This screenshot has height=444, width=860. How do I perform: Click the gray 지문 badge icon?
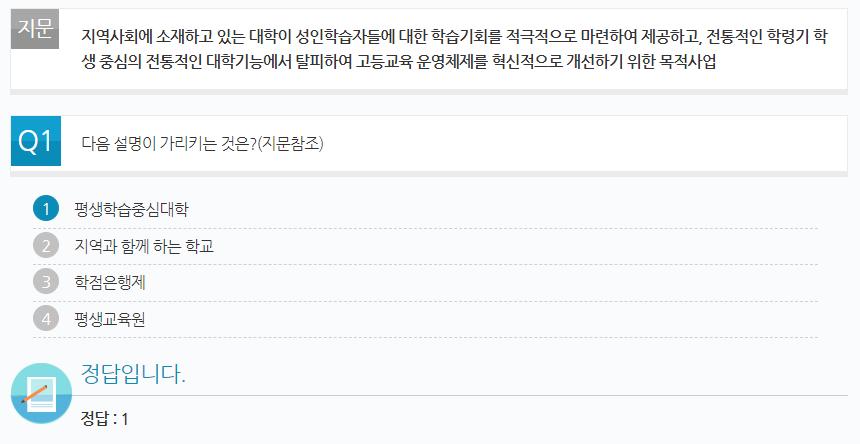coord(35,29)
